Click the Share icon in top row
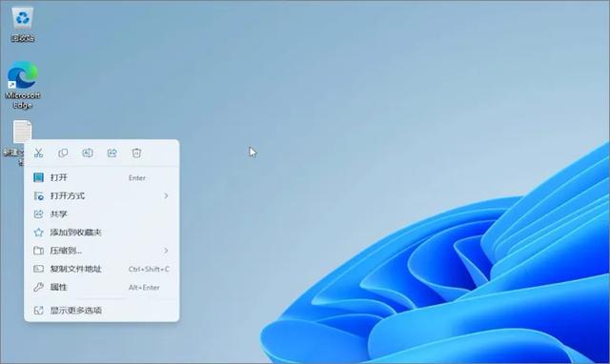Viewport: 610px width, 364px height. click(x=112, y=152)
